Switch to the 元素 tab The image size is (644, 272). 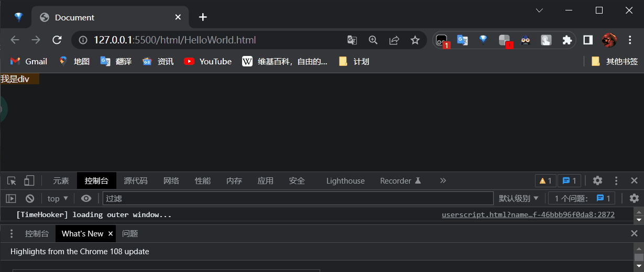(61, 181)
